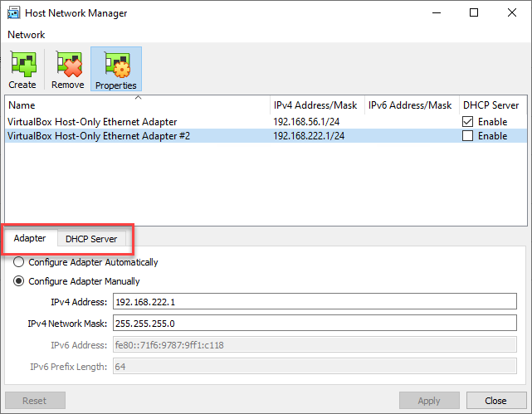Select VirtualBox Host-Only Ethernet Adapter #2 row

pos(266,136)
